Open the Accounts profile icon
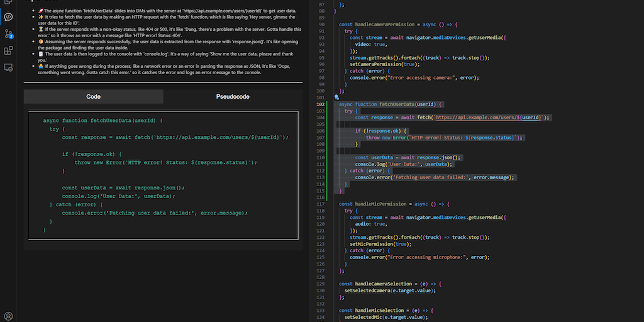This screenshot has height=322, width=644. (x=9, y=316)
